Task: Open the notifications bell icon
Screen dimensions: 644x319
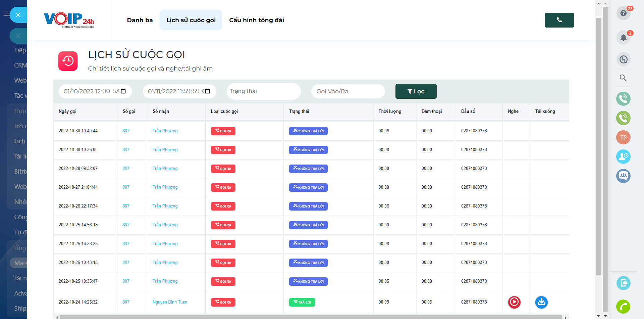Action: tap(623, 37)
